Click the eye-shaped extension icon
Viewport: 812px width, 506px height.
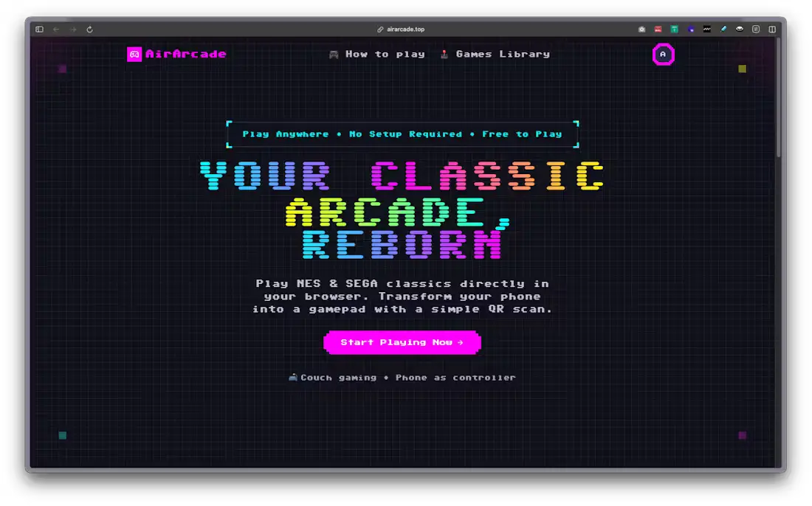pyautogui.click(x=740, y=29)
